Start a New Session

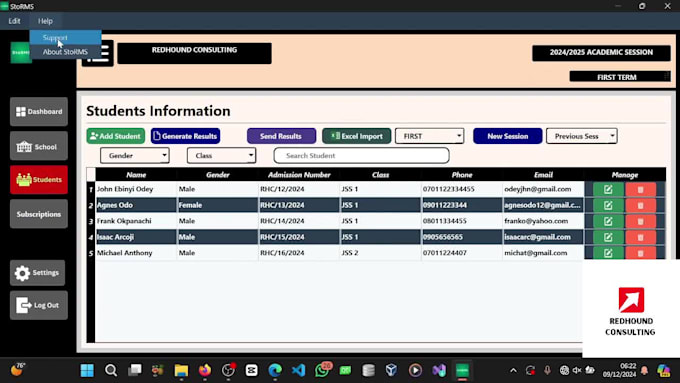(x=507, y=136)
